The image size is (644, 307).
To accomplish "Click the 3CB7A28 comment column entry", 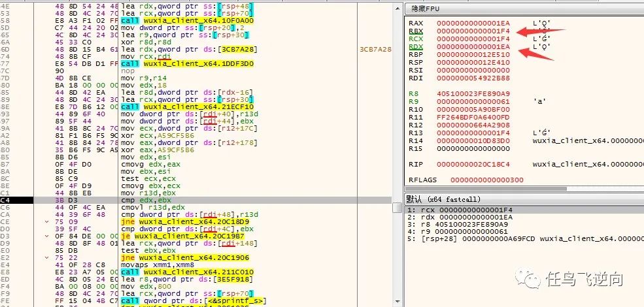I will pyautogui.click(x=375, y=49).
